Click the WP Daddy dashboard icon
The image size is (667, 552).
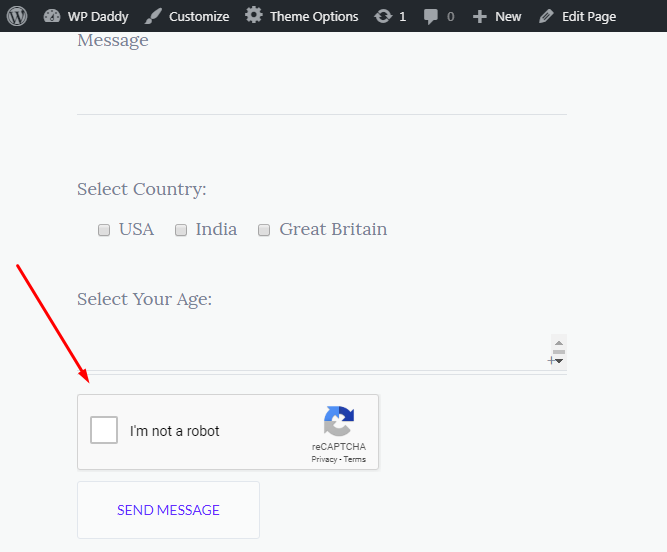click(52, 16)
